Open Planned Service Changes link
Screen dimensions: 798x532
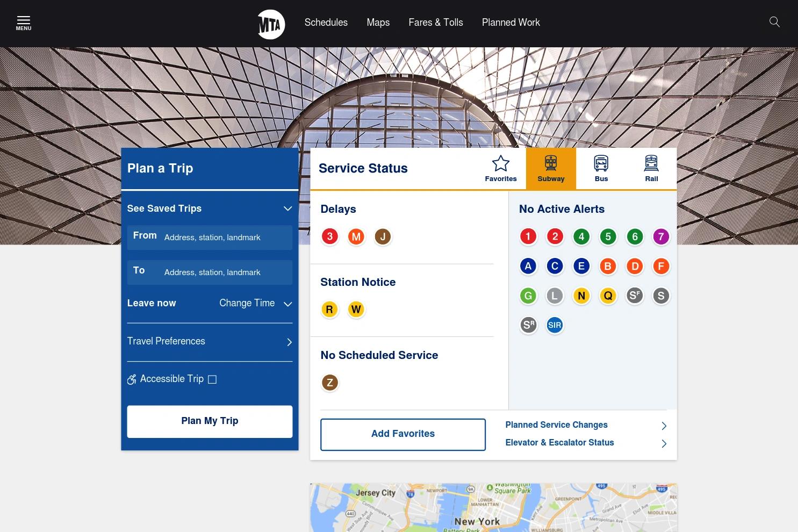(586, 425)
